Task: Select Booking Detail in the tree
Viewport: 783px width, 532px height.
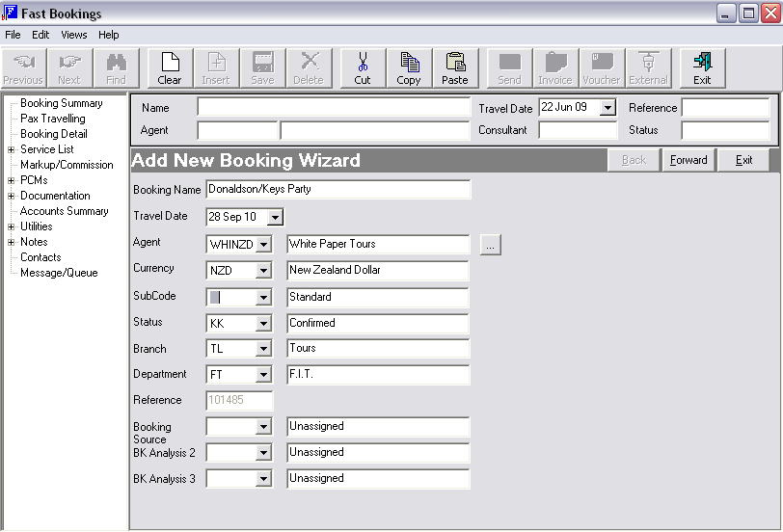Action: pos(54,134)
